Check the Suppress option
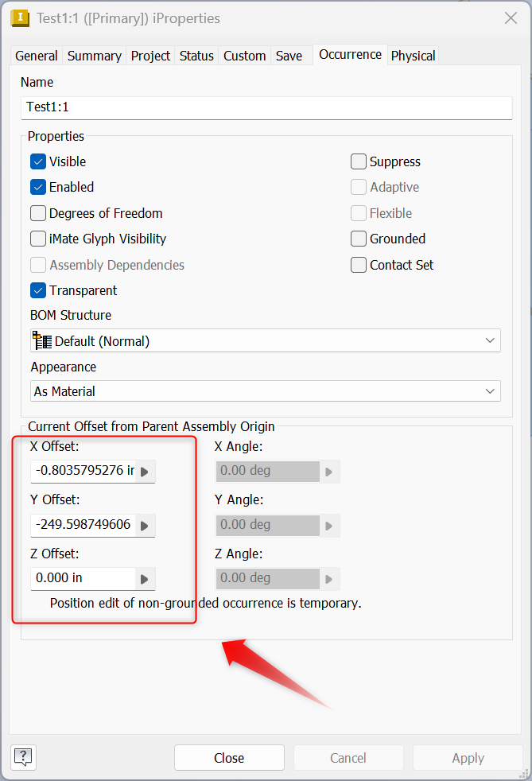The width and height of the screenshot is (532, 781). [359, 161]
